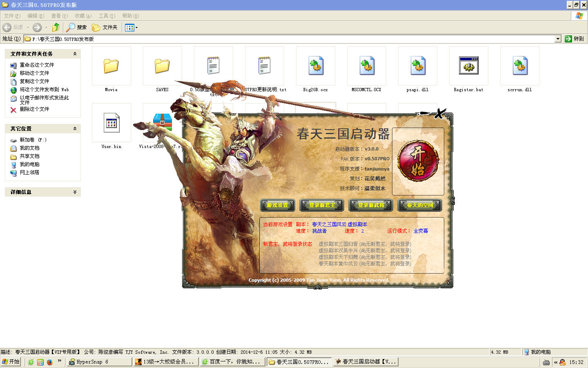Switch to 百度一下 taskbar button
The width and height of the screenshot is (588, 368).
point(232,362)
